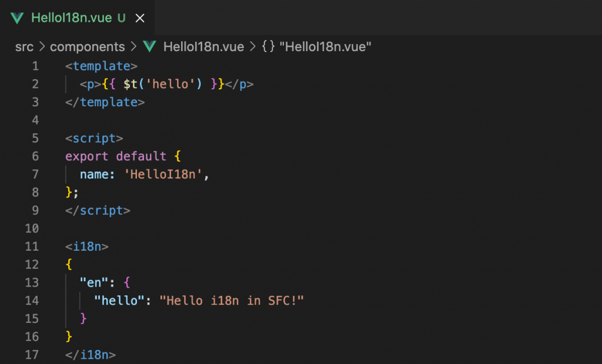Select the HelloI18n.vue editor tab

pos(77,18)
